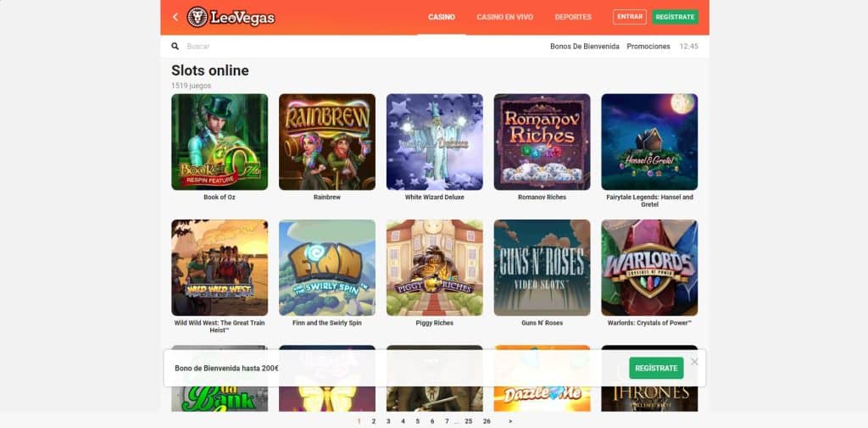Screen dimensions: 868x428
Task: Open the Promociones link
Action: [648, 47]
